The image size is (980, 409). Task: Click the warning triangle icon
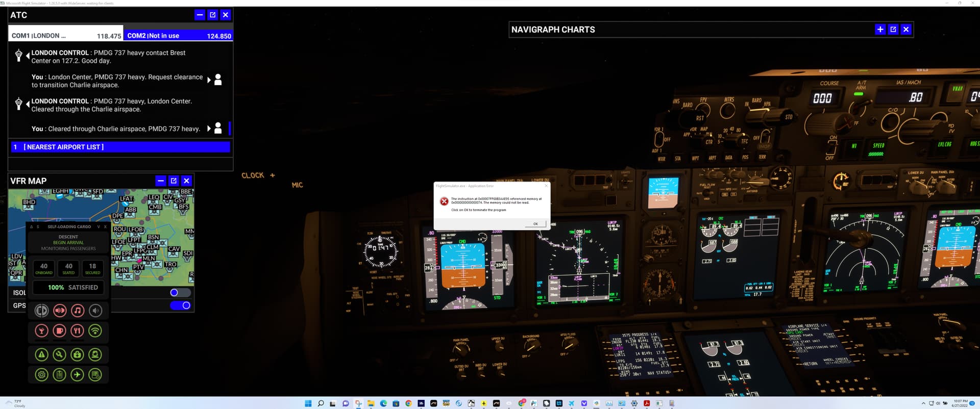(42, 354)
